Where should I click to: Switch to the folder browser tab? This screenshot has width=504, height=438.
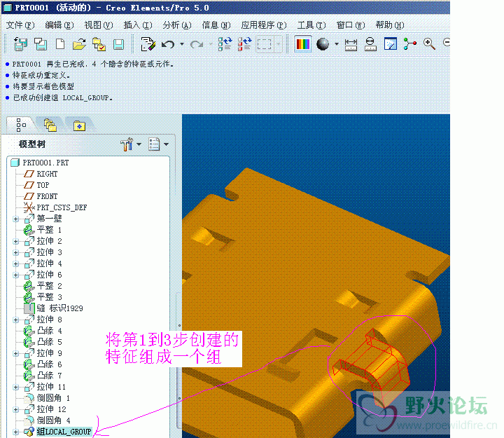(x=50, y=125)
